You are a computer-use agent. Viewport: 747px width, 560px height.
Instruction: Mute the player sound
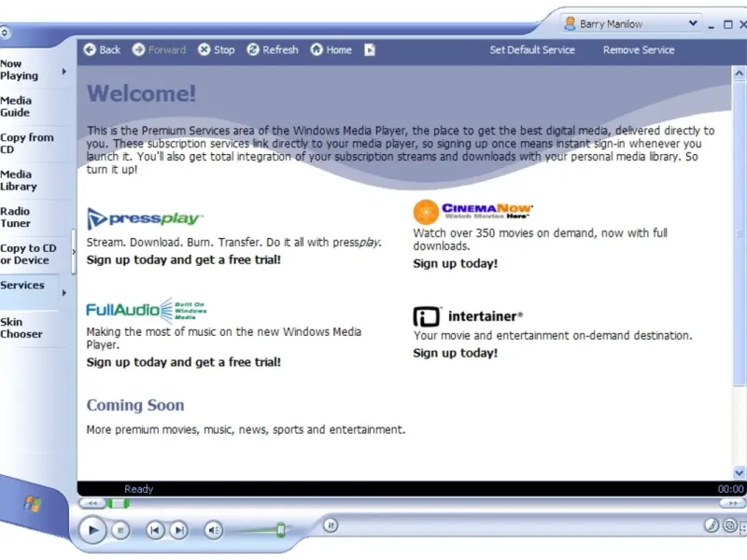tap(214, 530)
